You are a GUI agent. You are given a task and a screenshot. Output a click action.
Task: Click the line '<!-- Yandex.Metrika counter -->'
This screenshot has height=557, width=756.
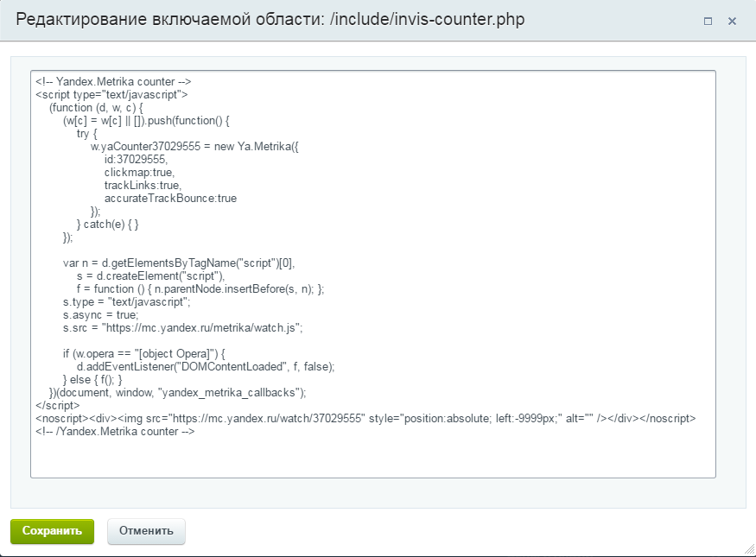(x=113, y=81)
